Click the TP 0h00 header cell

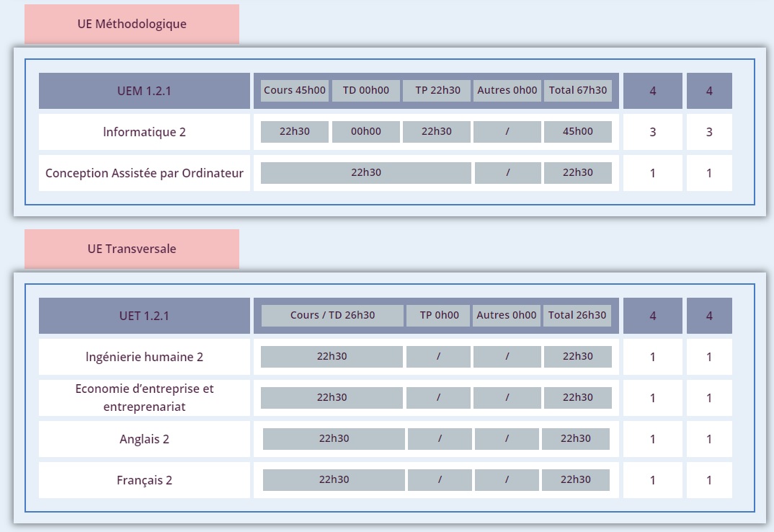pyautogui.click(x=439, y=315)
